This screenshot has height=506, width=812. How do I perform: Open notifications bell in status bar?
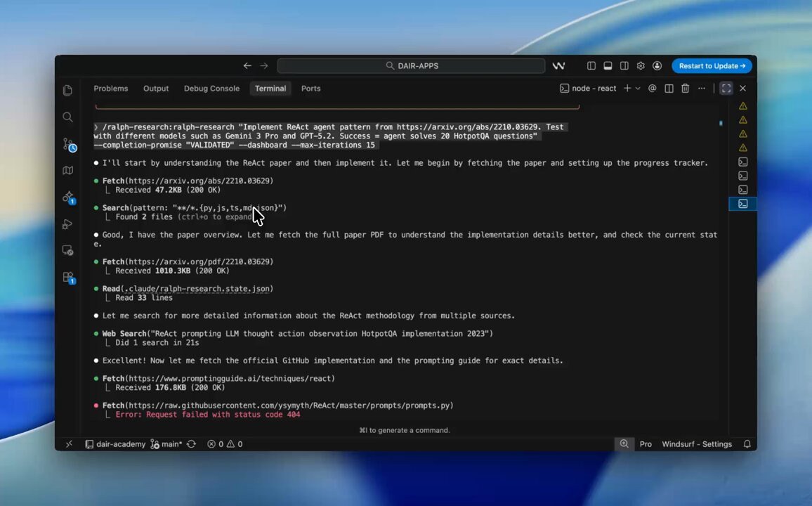click(747, 444)
